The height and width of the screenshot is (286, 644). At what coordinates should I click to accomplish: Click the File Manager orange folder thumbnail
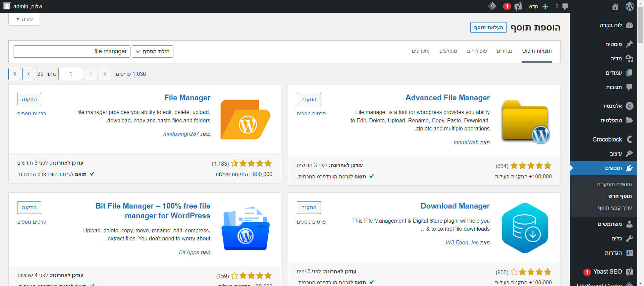pos(245,119)
